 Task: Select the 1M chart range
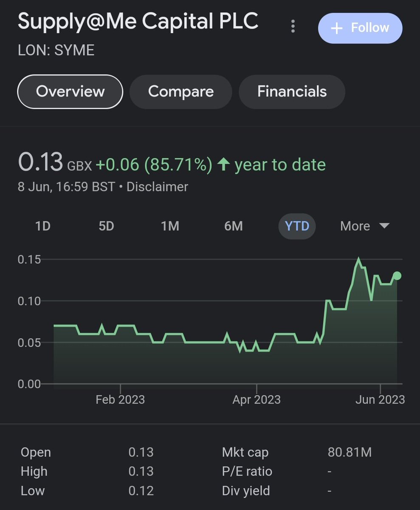(170, 226)
